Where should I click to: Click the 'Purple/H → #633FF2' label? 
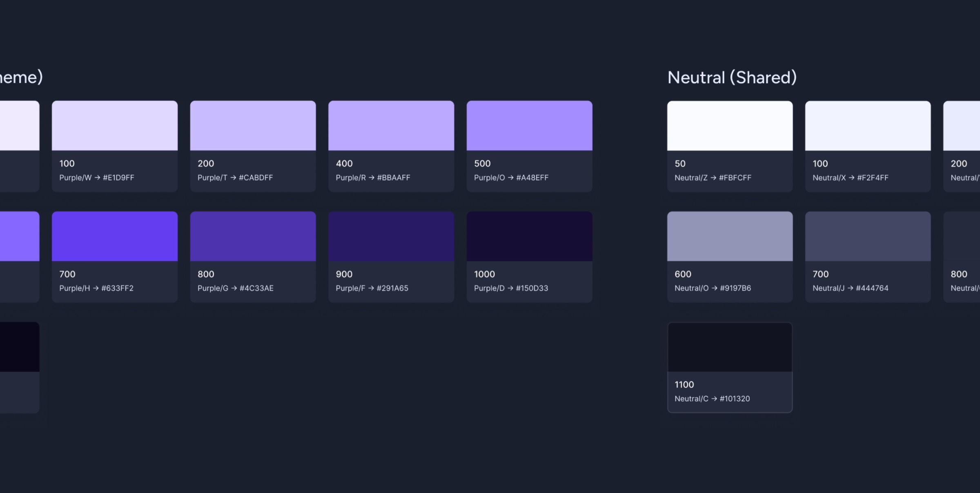pos(96,288)
